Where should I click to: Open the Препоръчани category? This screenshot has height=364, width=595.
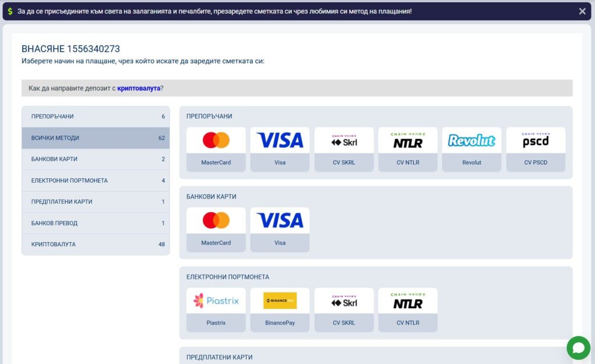click(96, 117)
